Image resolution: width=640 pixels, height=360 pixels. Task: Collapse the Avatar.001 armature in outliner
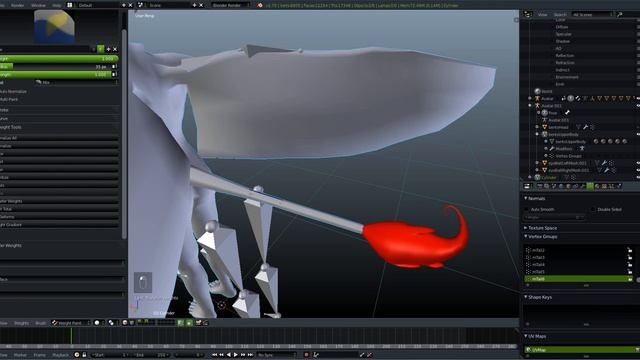click(530, 106)
